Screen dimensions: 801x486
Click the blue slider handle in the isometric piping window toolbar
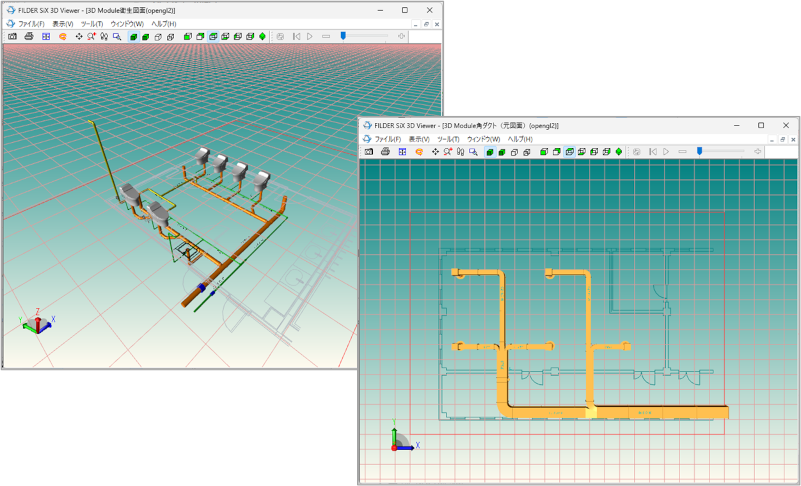point(343,36)
